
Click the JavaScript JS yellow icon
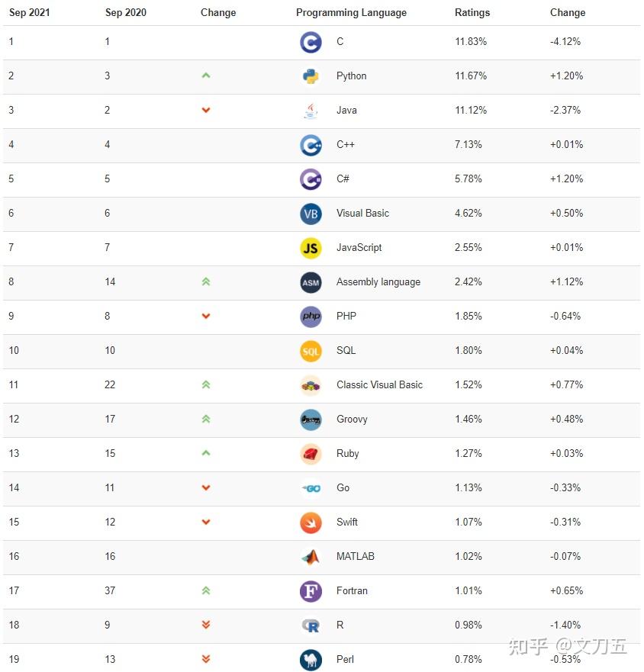click(311, 248)
